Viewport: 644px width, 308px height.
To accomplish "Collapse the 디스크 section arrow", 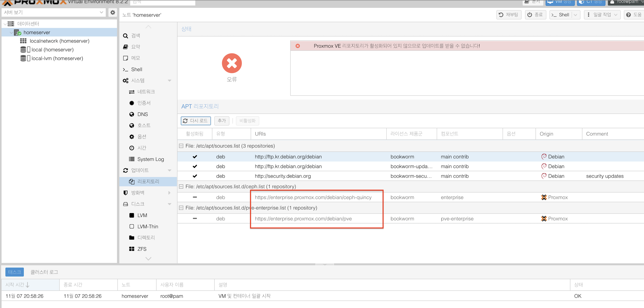I will pos(169,204).
